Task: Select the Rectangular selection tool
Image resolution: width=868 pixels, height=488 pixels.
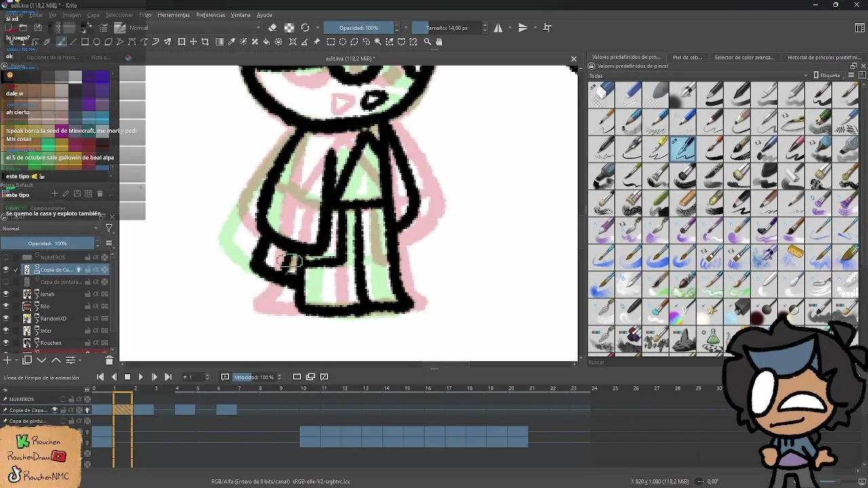Action: click(x=331, y=41)
